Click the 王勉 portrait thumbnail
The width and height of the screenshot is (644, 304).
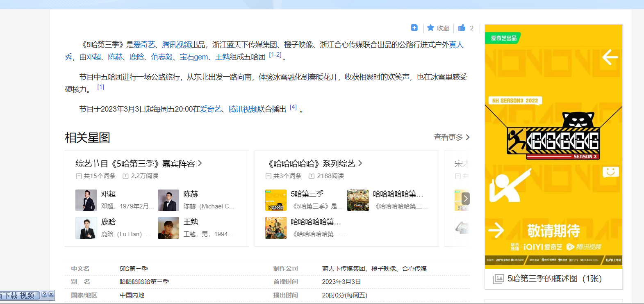point(168,228)
